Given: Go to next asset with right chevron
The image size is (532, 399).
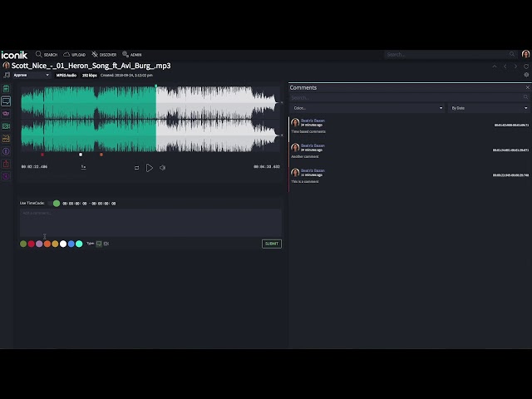Looking at the screenshot, I should (515, 66).
